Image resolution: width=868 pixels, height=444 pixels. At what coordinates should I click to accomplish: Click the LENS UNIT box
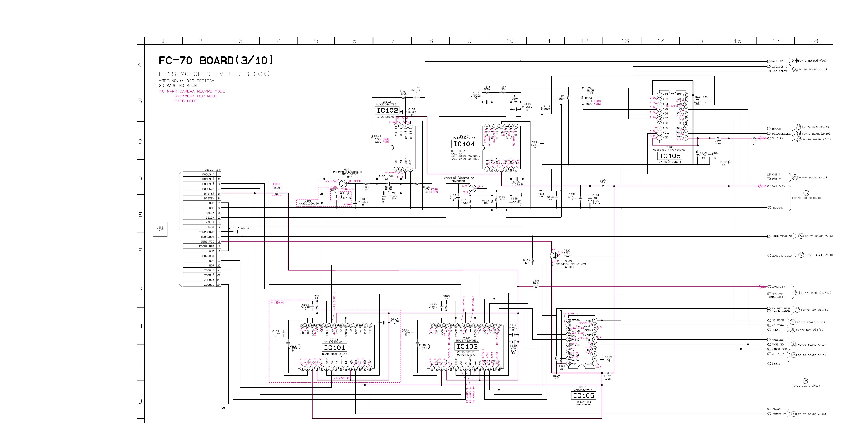(x=160, y=229)
